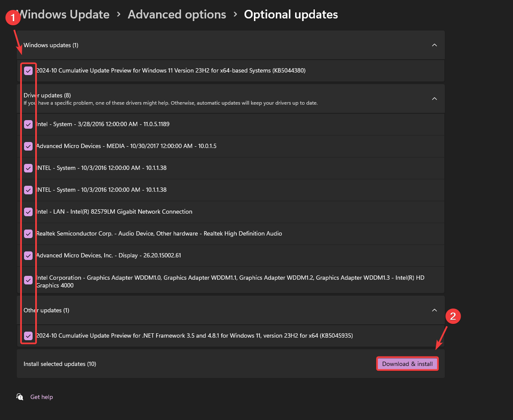This screenshot has width=513, height=420.
Task: Navigate to Advanced options breadcrumb
Action: (x=177, y=15)
